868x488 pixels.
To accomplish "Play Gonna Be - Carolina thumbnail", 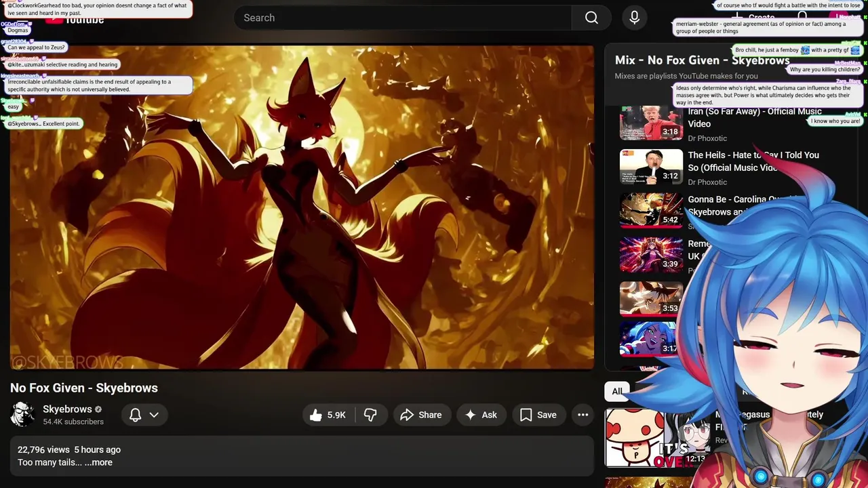I will click(x=651, y=210).
